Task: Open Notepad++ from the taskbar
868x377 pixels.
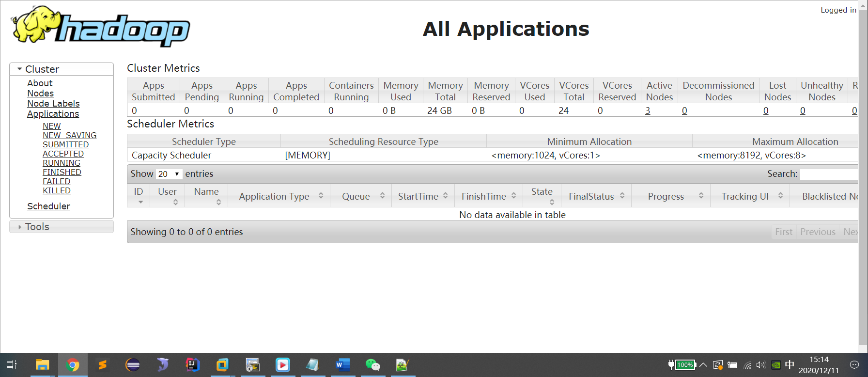Action: point(403,365)
